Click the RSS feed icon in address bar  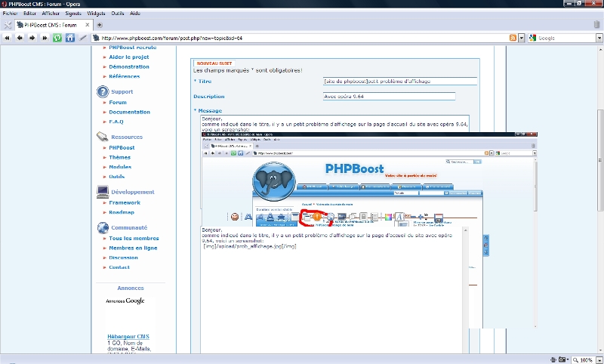(513, 38)
